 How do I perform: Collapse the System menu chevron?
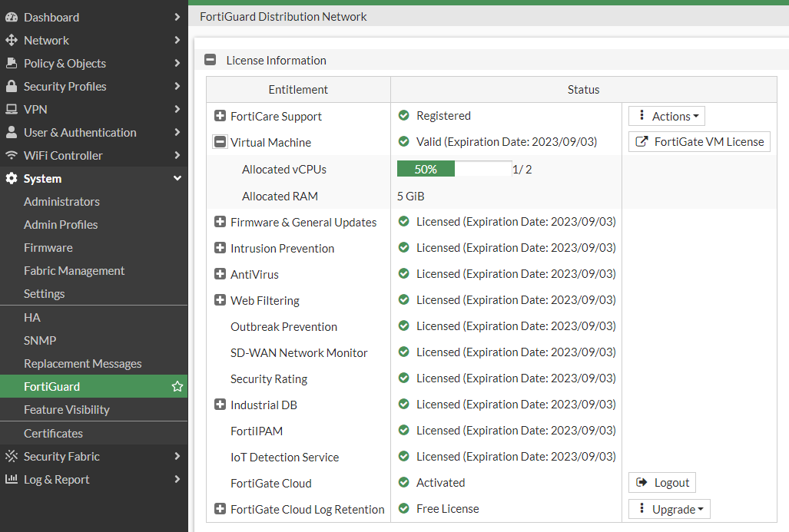(x=177, y=179)
